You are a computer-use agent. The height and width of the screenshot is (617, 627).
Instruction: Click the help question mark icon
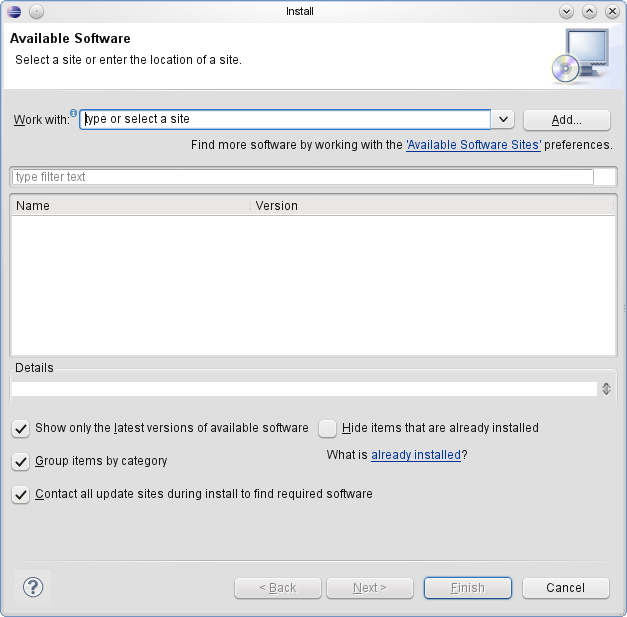(32, 587)
